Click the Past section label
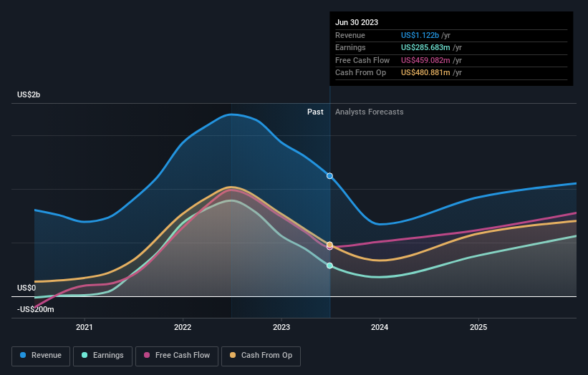 (315, 112)
